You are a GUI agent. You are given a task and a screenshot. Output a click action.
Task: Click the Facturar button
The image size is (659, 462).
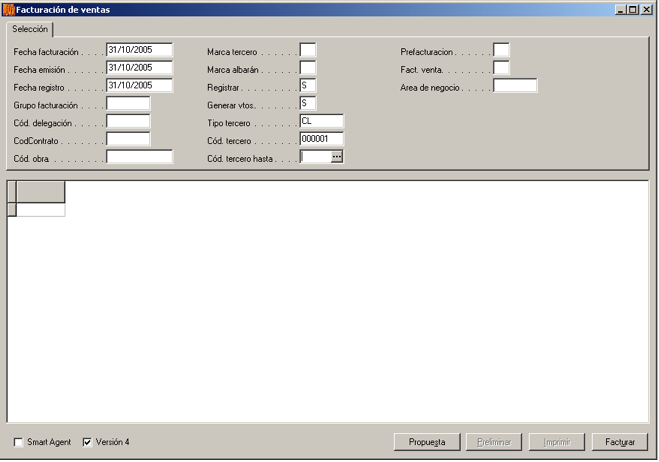[619, 442]
